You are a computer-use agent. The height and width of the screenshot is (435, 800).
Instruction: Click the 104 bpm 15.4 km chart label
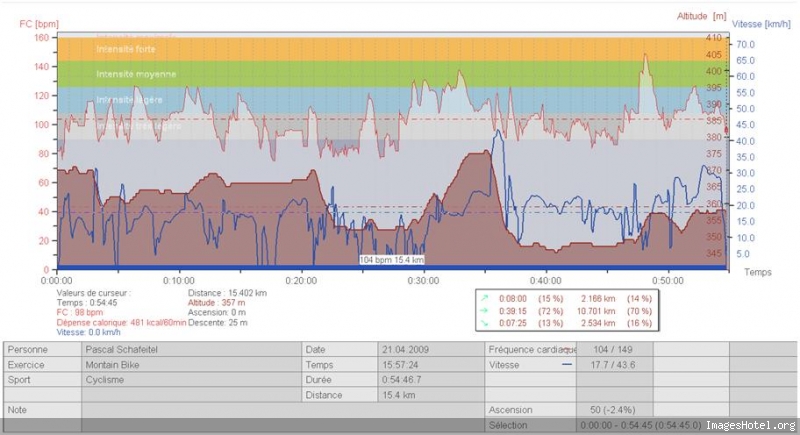click(x=392, y=260)
